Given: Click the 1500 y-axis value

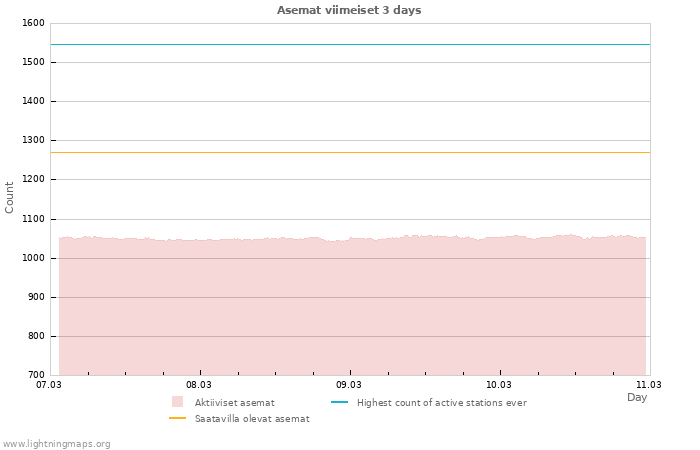Looking at the screenshot, I should coord(32,62).
